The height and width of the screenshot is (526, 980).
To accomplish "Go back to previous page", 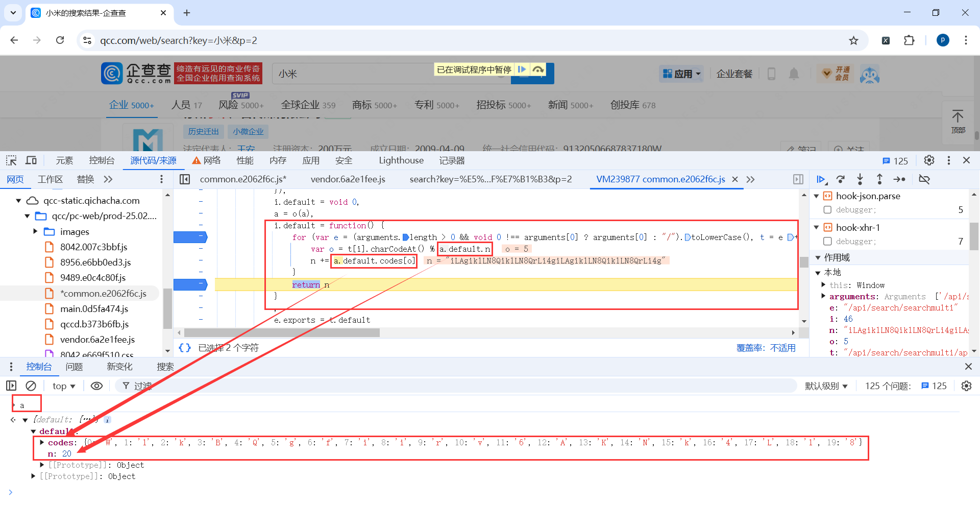I will [14, 40].
